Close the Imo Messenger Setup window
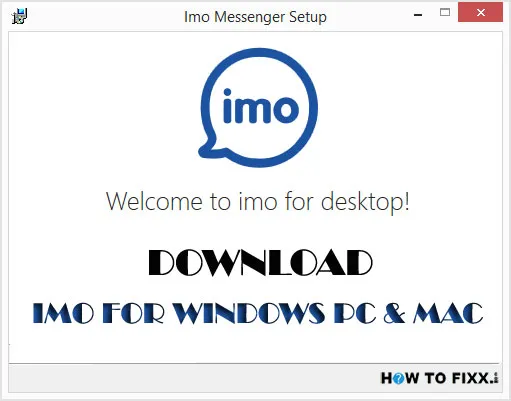Screen dimensions: 511x401 point(480,12)
